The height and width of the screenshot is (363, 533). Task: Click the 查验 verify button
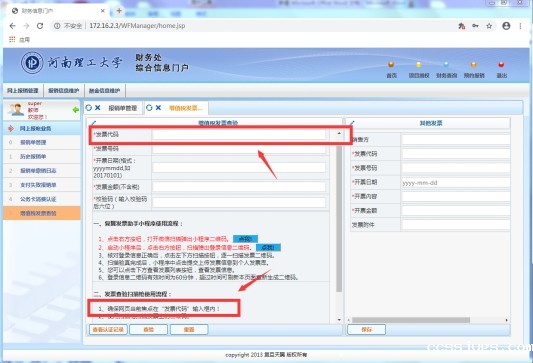tap(149, 330)
